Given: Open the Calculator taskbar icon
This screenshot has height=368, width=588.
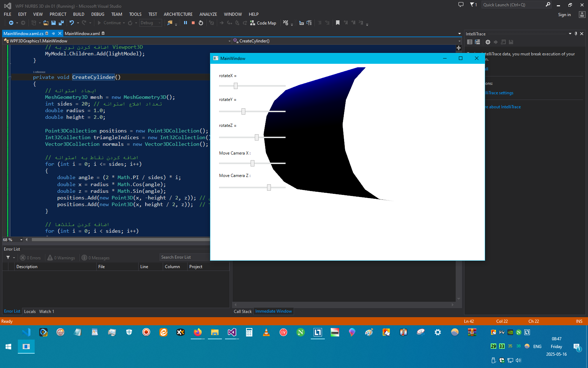Looking at the screenshot, I should tap(249, 332).
